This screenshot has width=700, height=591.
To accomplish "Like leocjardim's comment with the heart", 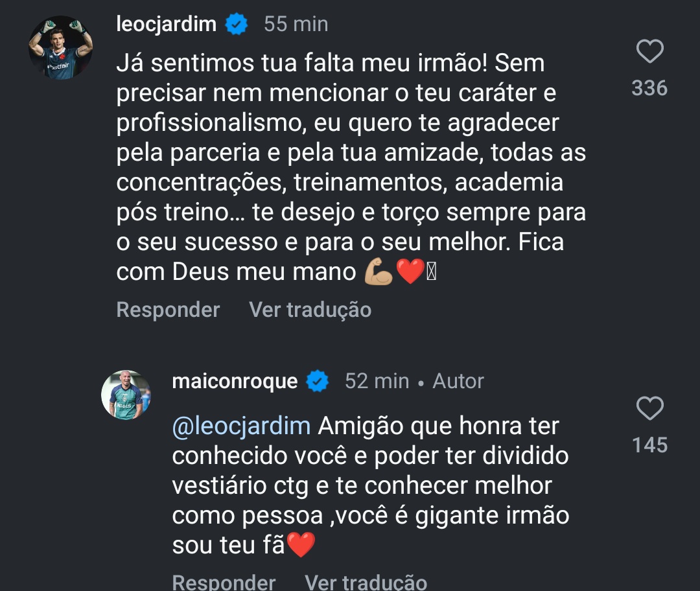I will [x=649, y=52].
